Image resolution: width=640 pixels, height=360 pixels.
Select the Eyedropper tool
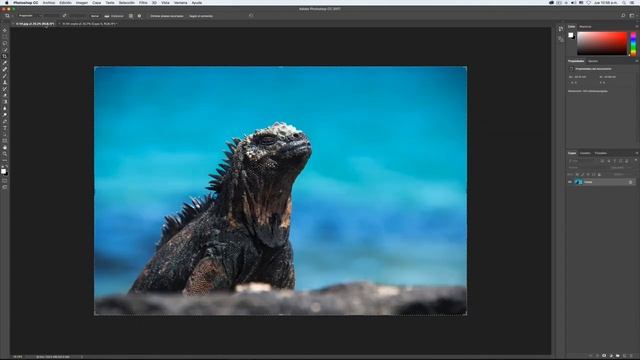5,63
